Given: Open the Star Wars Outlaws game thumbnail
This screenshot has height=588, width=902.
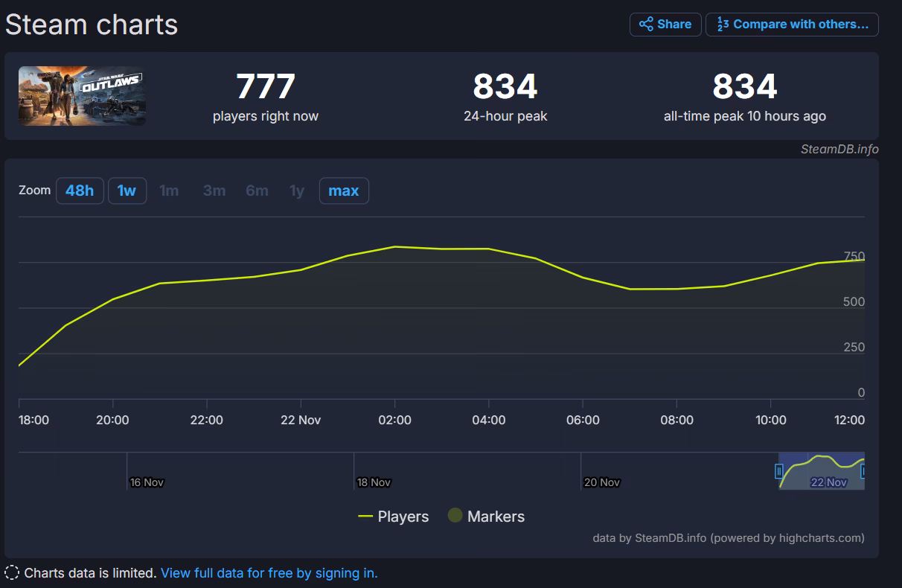Looking at the screenshot, I should coord(82,96).
